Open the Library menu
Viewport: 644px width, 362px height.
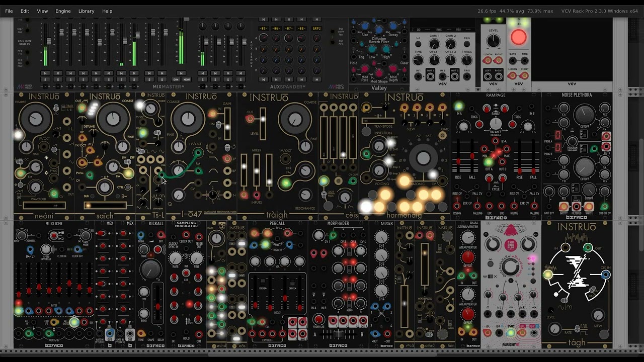(x=86, y=11)
